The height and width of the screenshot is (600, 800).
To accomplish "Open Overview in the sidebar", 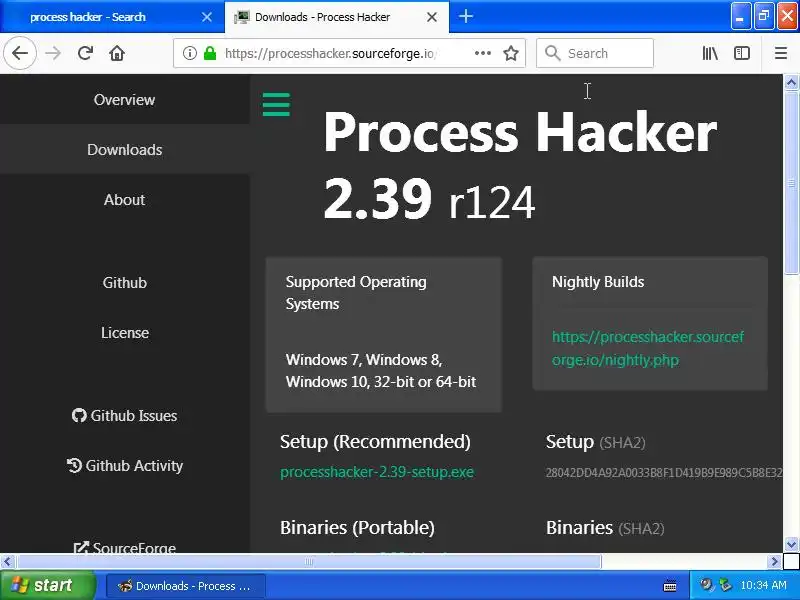I will [124, 99].
